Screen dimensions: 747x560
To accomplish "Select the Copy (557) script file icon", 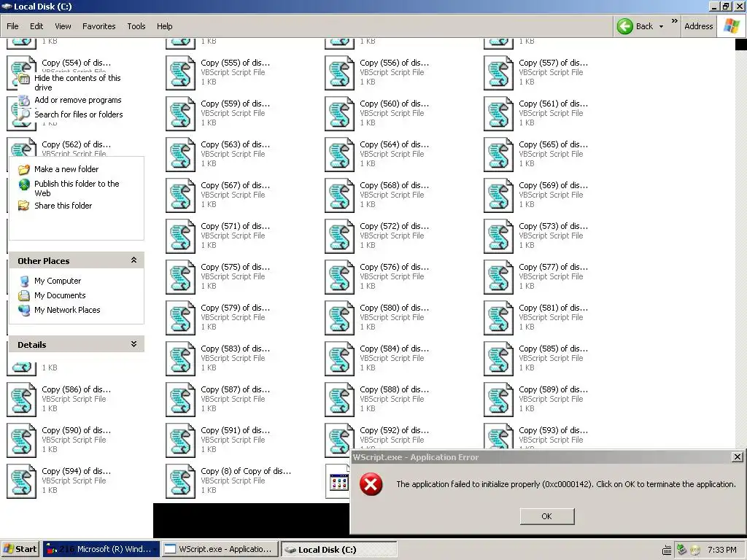I will [499, 73].
